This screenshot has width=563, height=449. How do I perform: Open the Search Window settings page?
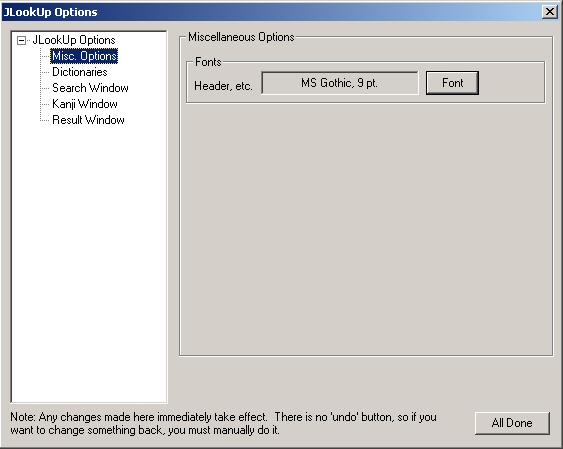[x=90, y=88]
